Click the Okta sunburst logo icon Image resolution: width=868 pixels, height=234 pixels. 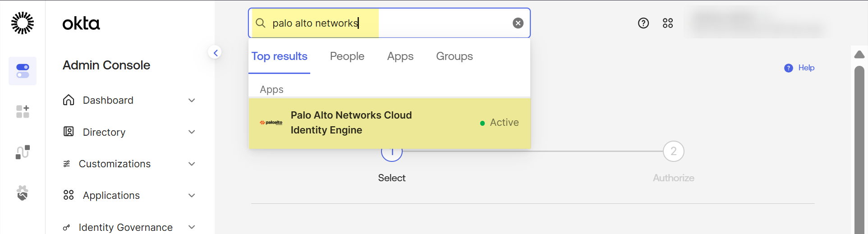[23, 23]
